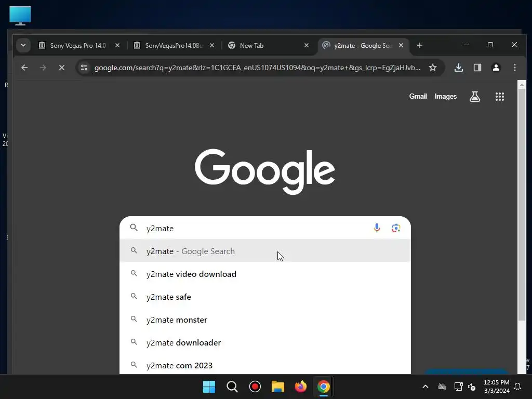Click the Google logo
Screen dimensions: 532x399
[x=265, y=171]
